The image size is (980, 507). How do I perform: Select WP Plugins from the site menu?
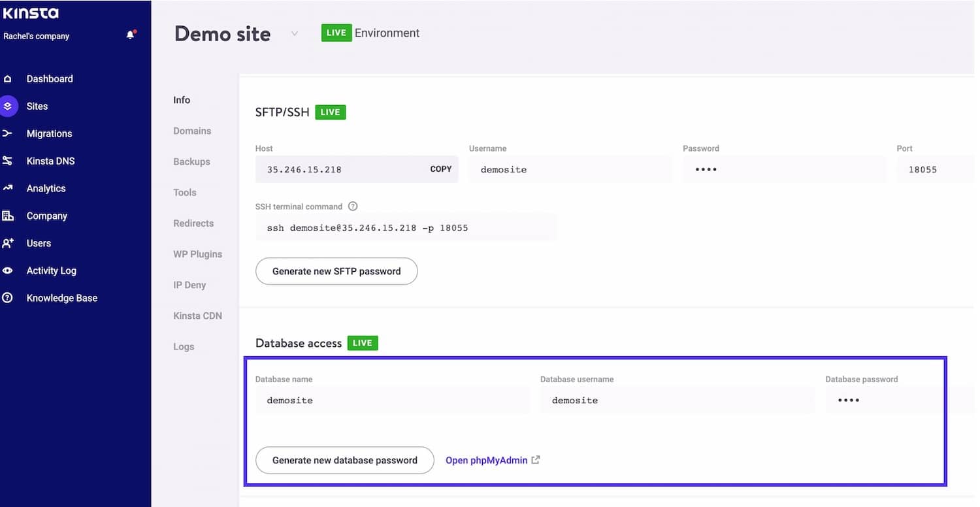197,254
